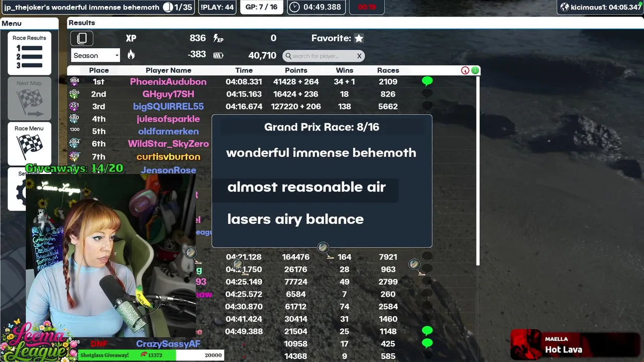Click WildStar_SkyZero's 1084 rank badge
The height and width of the screenshot is (362, 644).
pyautogui.click(x=74, y=143)
